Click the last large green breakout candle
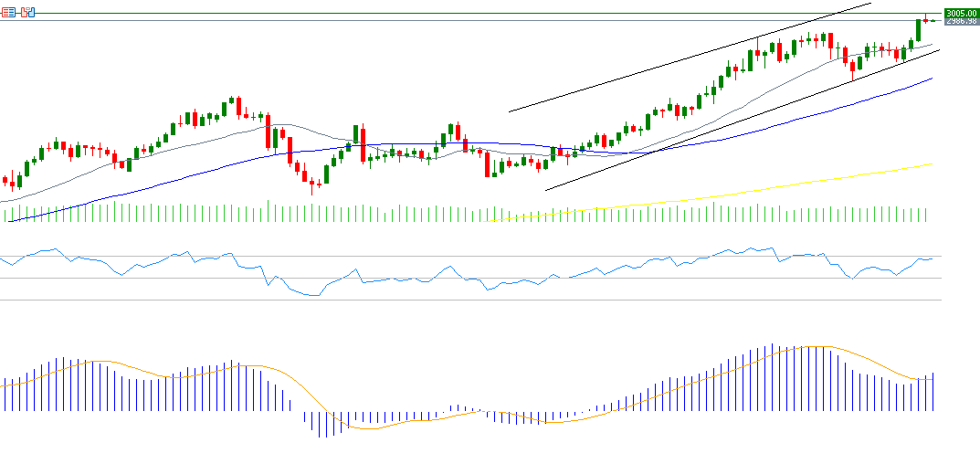 pos(918,30)
